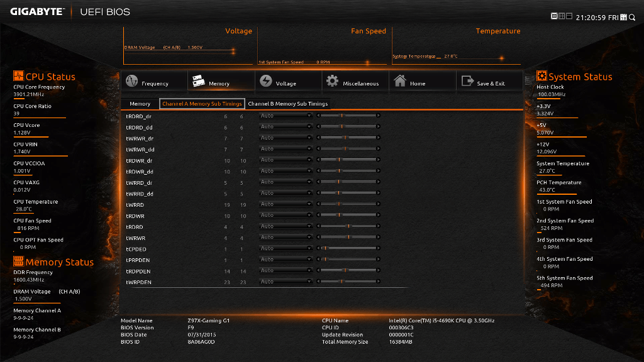
Task: Click the tWRRD_dr slider track
Action: pyautogui.click(x=348, y=182)
